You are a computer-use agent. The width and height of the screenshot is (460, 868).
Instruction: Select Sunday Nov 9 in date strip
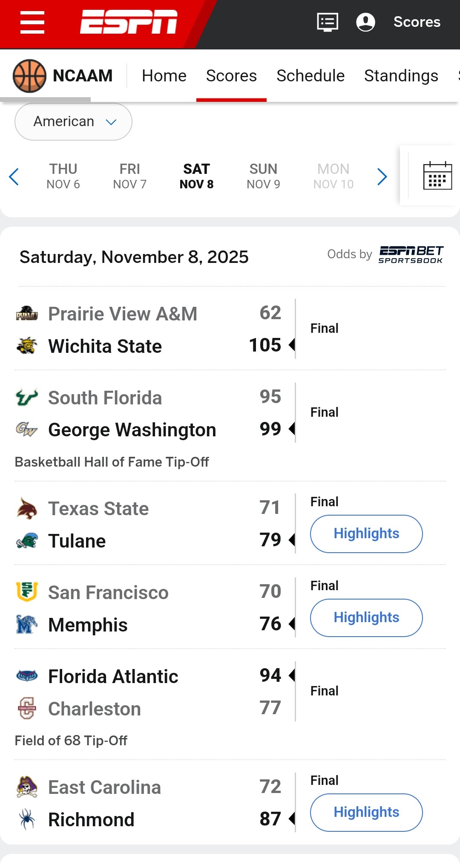coord(263,176)
